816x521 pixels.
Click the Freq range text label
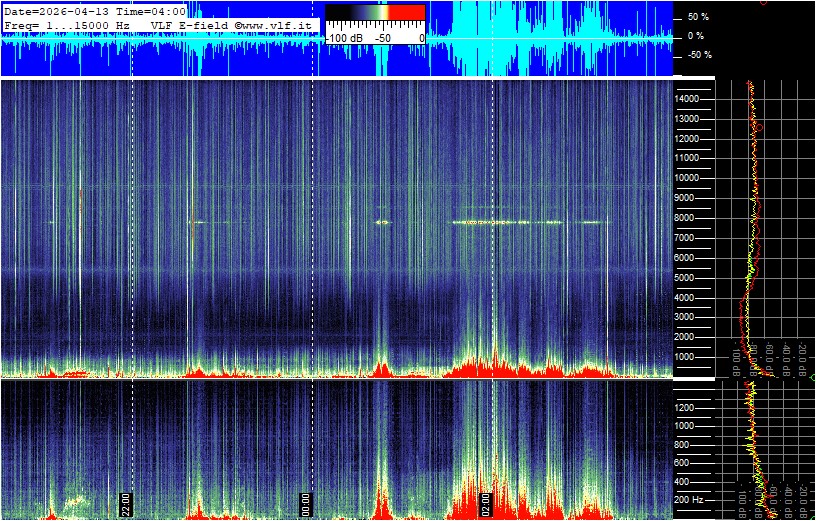point(66,24)
